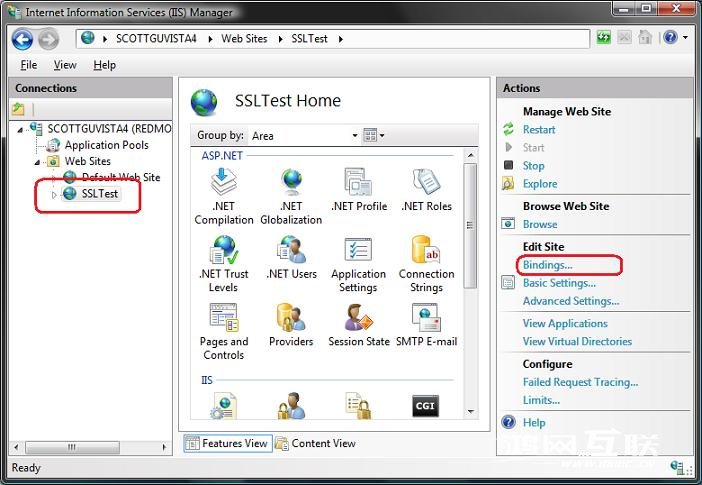Click the Connections scroll left arrow
Image resolution: width=702 pixels, height=485 pixels.
click(16, 447)
